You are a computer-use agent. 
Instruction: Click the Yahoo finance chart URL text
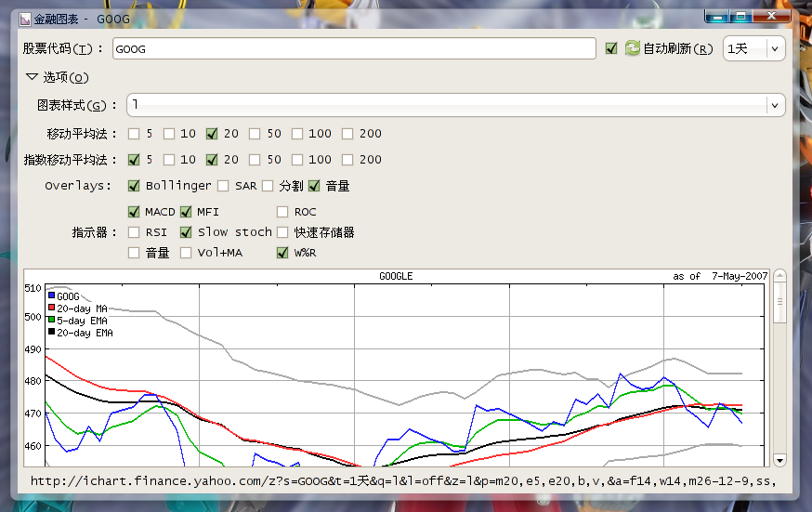tap(403, 481)
